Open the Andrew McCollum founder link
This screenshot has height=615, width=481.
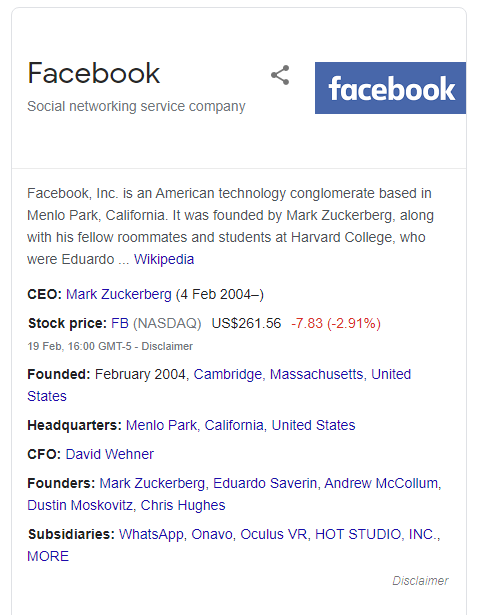[x=381, y=483]
